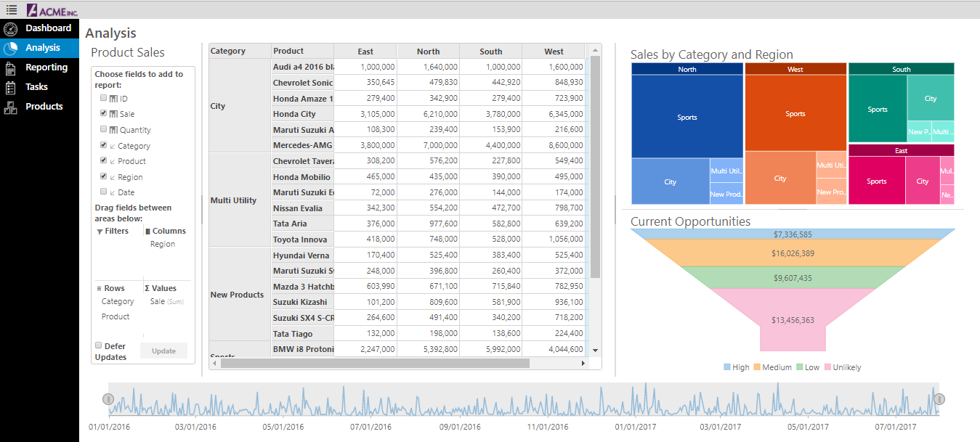Click the East column header in the pivot grid
Viewport: 980px width, 442px height.
pyautogui.click(x=365, y=52)
